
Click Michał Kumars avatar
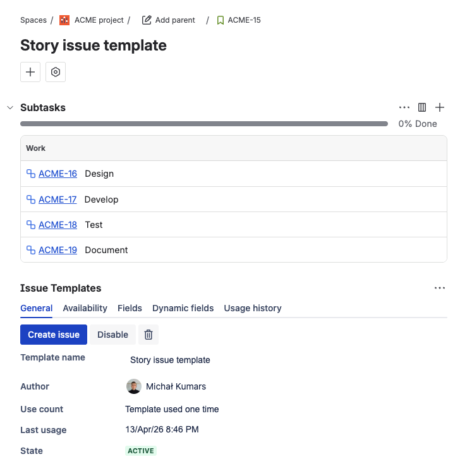tap(134, 386)
